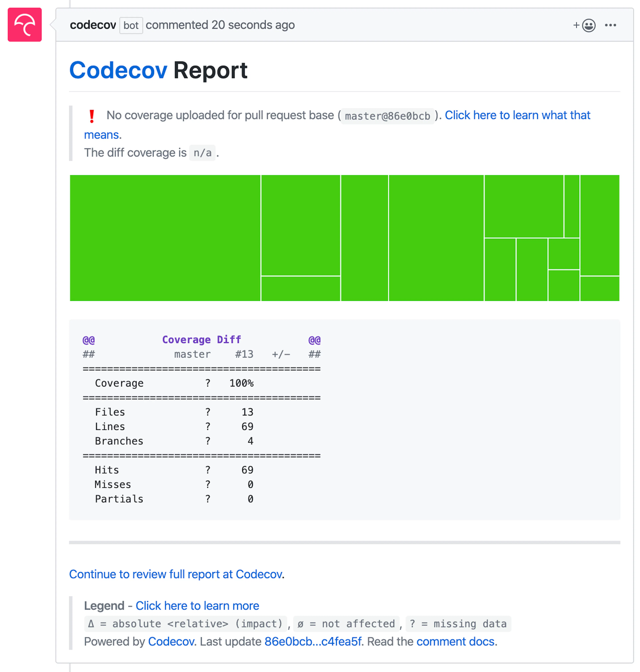Open the Powered by Codecov link

click(171, 642)
